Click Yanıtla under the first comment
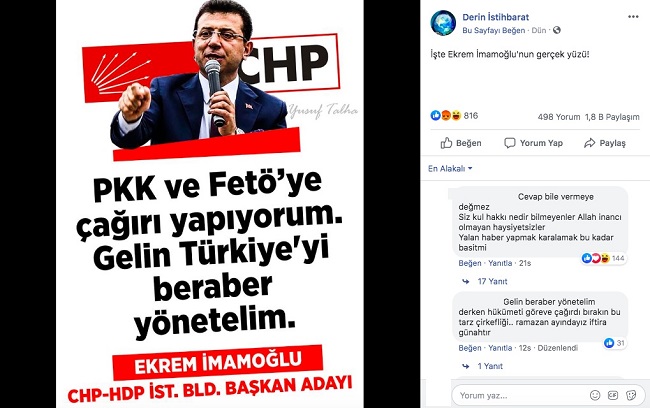Image resolution: width=650 pixels, height=408 pixels. click(x=500, y=263)
